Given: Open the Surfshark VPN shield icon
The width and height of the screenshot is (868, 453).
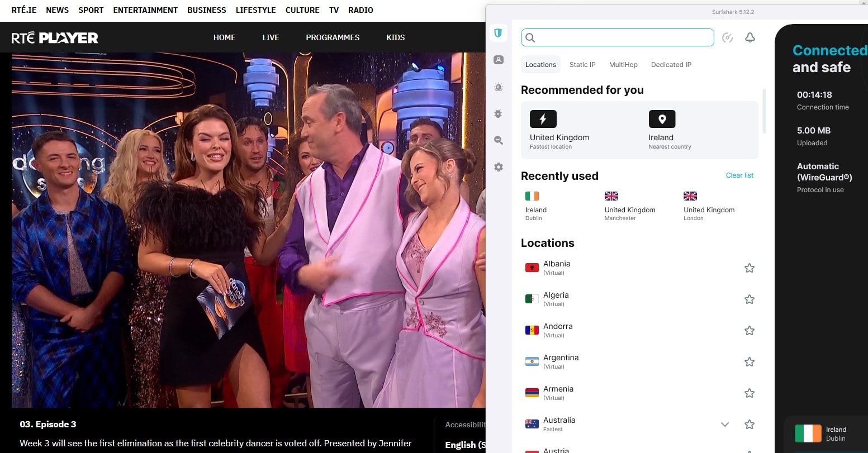Looking at the screenshot, I should click(x=498, y=33).
